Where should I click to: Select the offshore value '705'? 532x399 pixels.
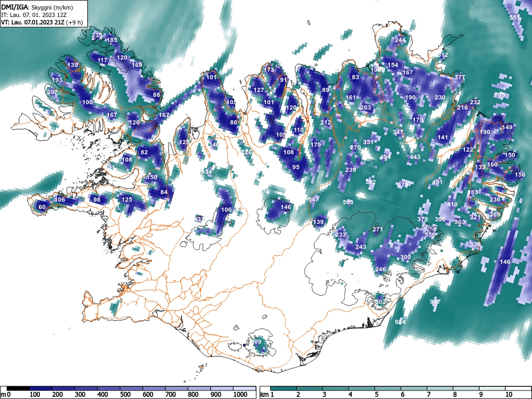click(500, 95)
